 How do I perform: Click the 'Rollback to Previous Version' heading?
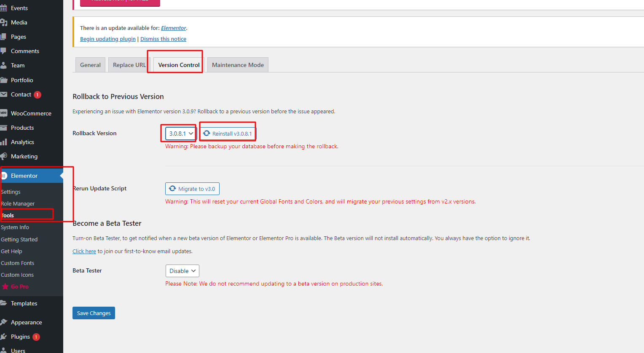click(118, 96)
